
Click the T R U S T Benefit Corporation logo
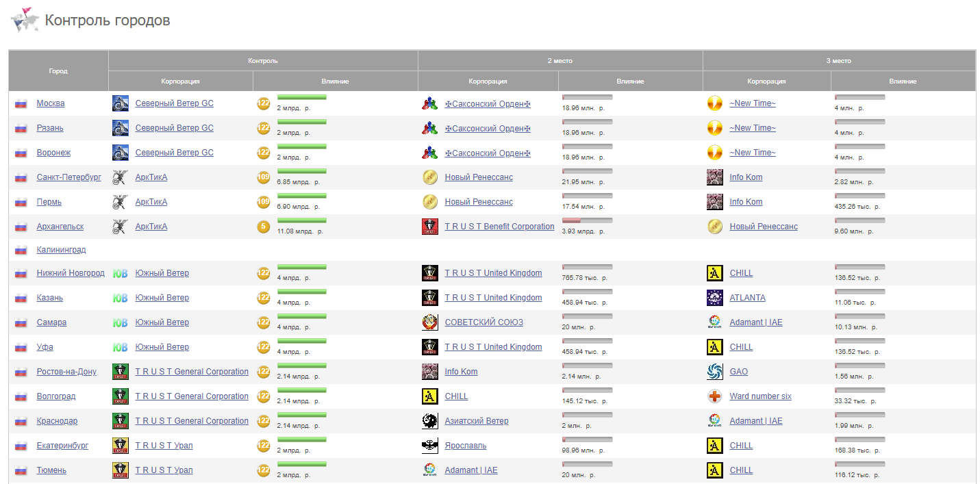coord(429,227)
